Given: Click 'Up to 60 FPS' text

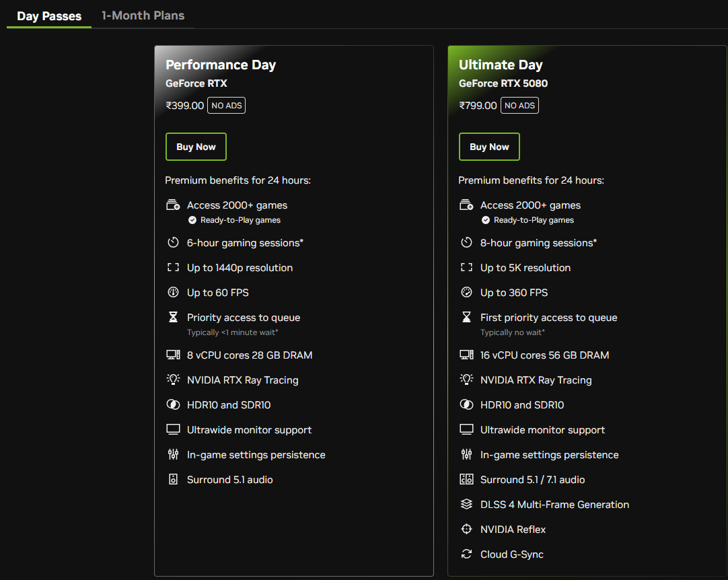Looking at the screenshot, I should [218, 293].
